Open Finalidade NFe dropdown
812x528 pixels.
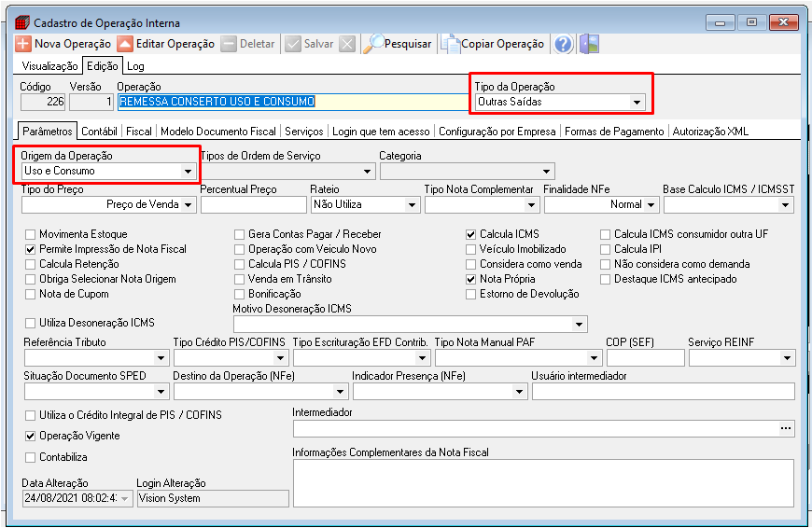click(x=651, y=205)
